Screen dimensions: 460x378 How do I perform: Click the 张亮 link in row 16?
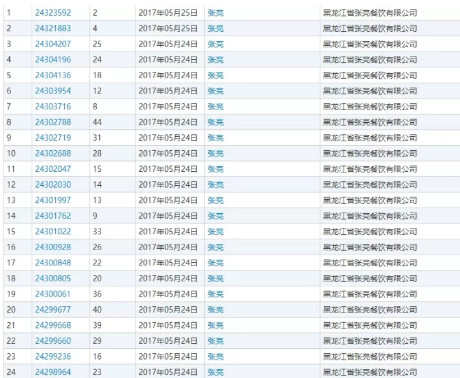216,247
